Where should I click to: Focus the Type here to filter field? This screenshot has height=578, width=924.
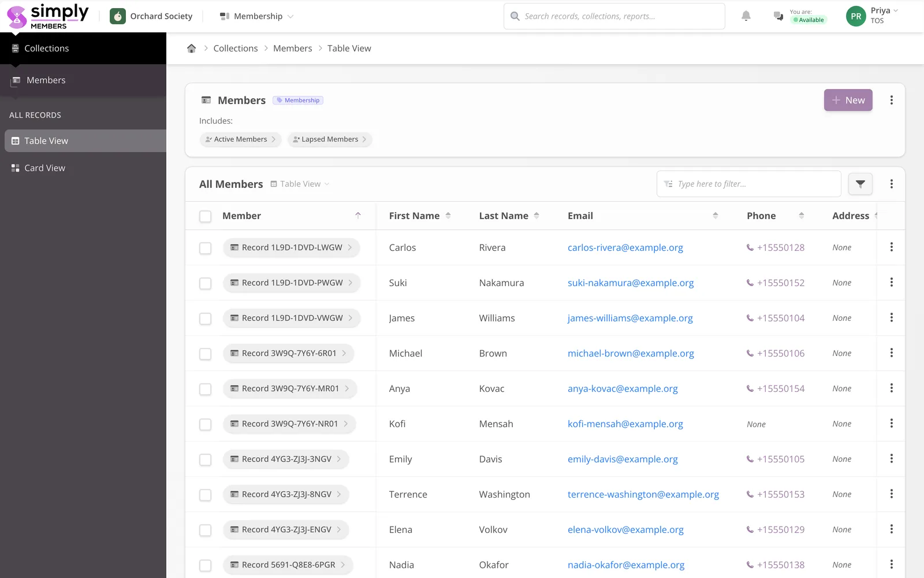[x=748, y=184]
